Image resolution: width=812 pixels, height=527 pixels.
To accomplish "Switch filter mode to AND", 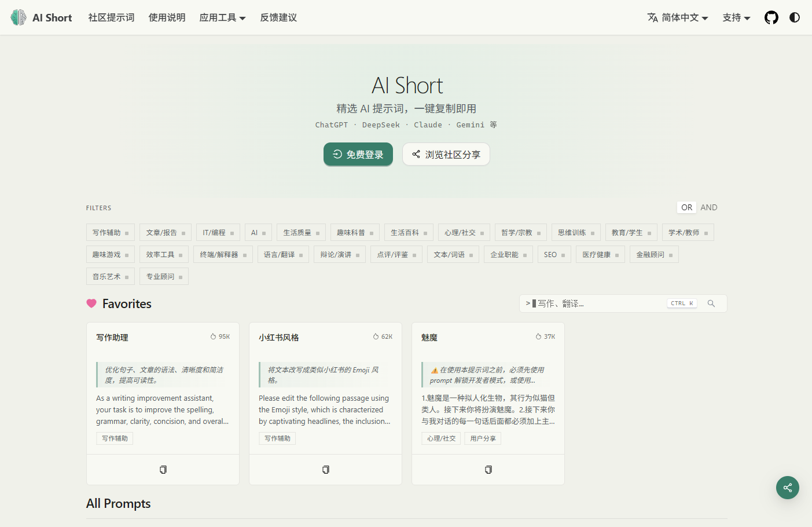I will [709, 207].
